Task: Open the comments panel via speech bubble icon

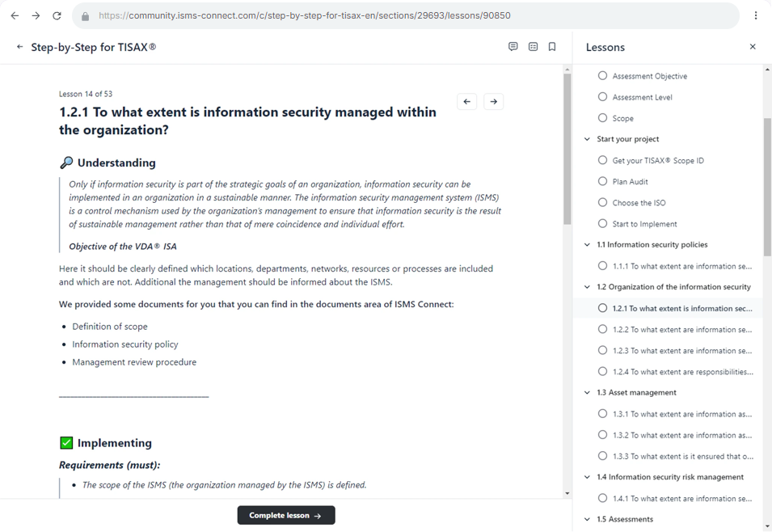Action: (x=513, y=46)
